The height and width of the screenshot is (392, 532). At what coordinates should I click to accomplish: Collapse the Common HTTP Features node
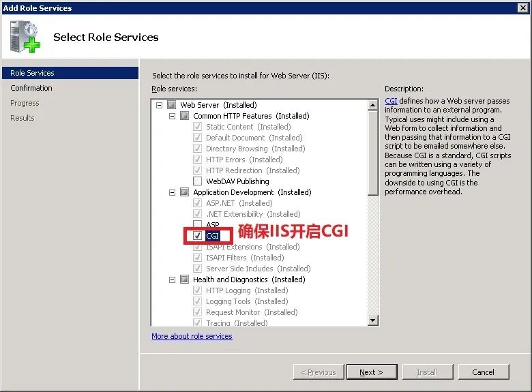(x=172, y=116)
